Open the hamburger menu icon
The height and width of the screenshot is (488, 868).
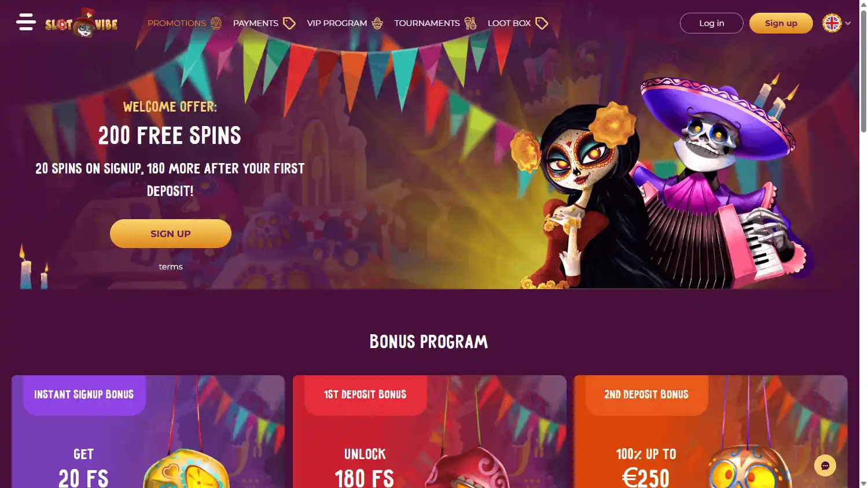(26, 23)
